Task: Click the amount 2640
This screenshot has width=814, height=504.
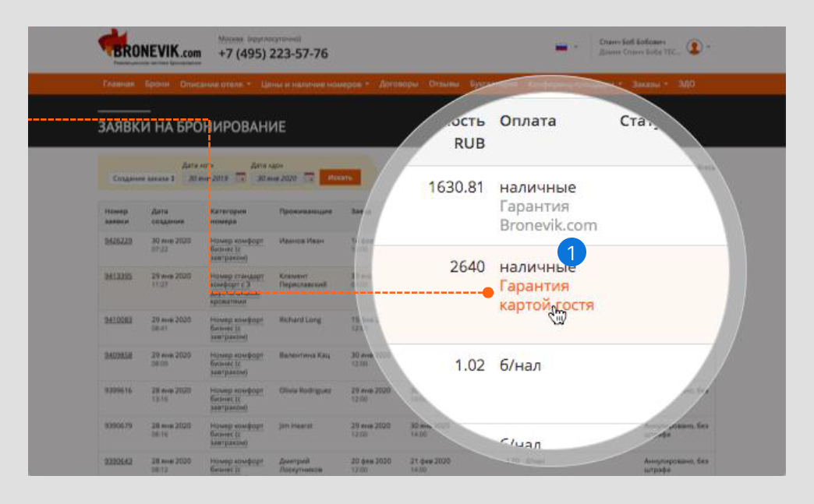Action: point(467,266)
